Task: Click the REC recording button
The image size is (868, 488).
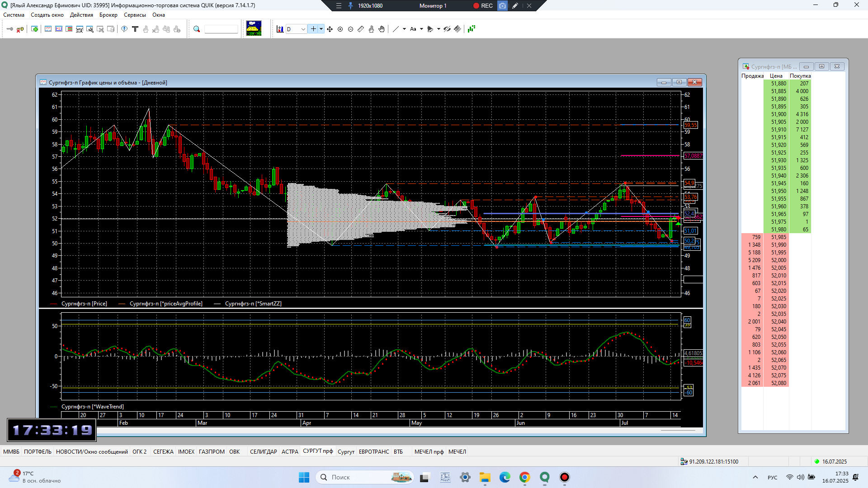Action: (483, 5)
